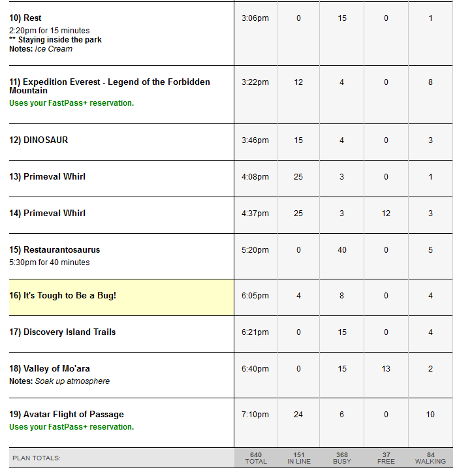457x476 pixels.
Task: Click the 'PLAN TOTALS:' label
Action: click(x=37, y=458)
